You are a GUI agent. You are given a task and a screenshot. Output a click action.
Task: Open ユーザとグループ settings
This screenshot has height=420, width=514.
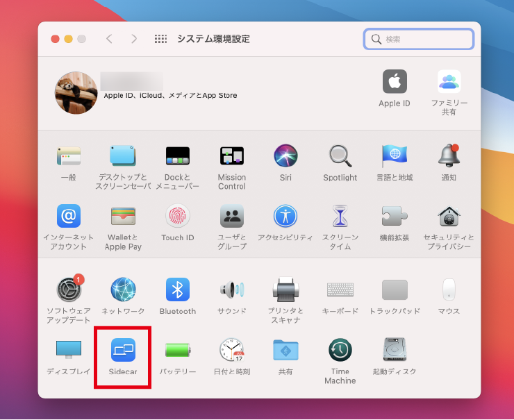click(x=232, y=216)
